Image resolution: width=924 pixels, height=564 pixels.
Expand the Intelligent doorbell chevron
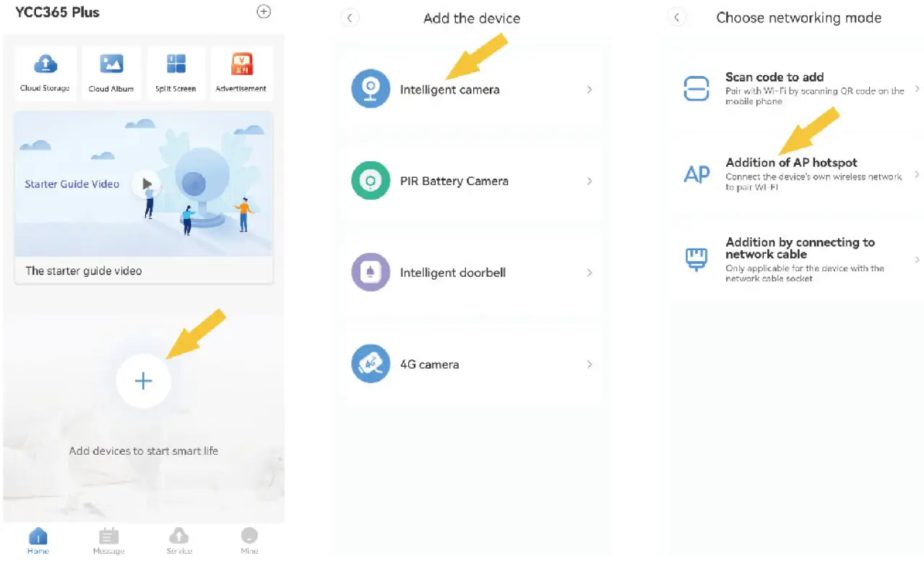(x=590, y=273)
